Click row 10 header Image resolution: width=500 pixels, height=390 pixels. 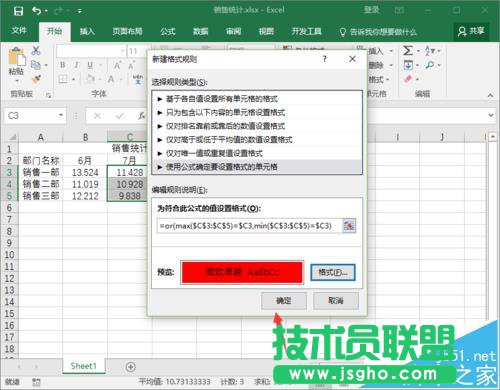click(x=9, y=255)
